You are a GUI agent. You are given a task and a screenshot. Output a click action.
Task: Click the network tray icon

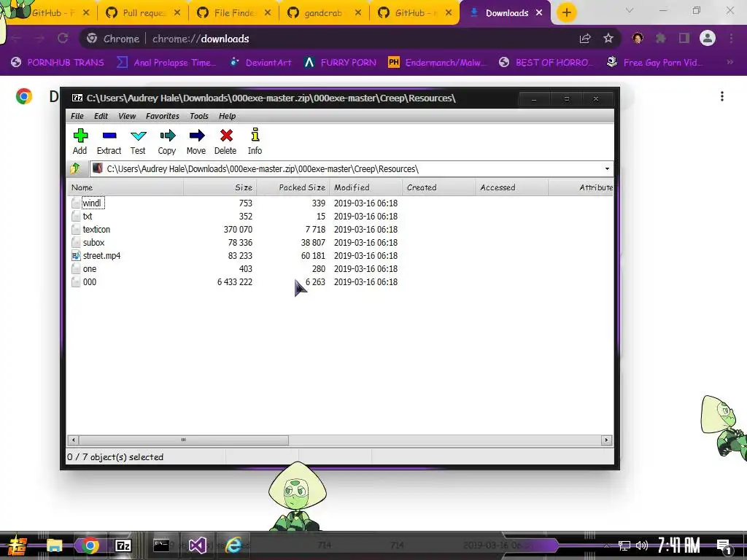(x=624, y=545)
